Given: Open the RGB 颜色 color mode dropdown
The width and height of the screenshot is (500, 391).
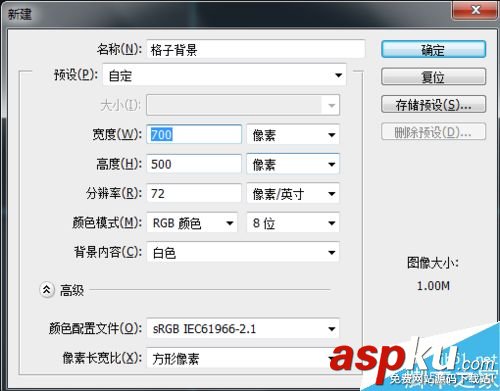Looking at the screenshot, I should [192, 223].
